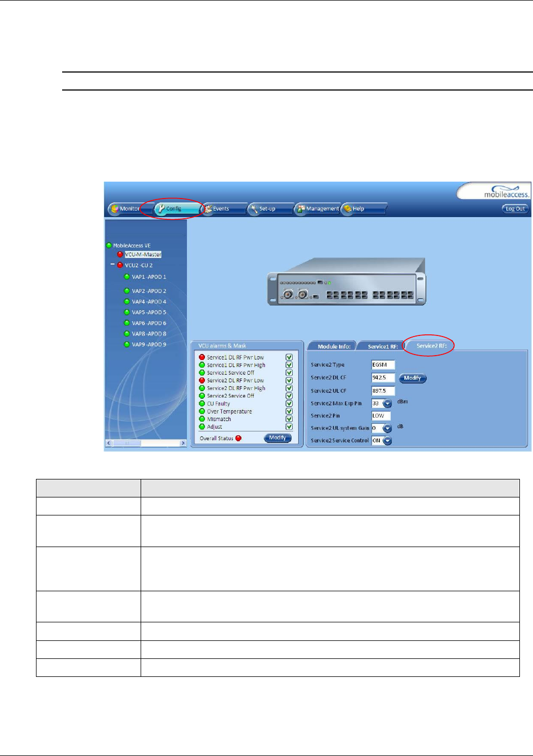Screen dimensions: 533x756
Task: Click the tree panel horizontal scrollbar thumb
Action: [x=128, y=443]
